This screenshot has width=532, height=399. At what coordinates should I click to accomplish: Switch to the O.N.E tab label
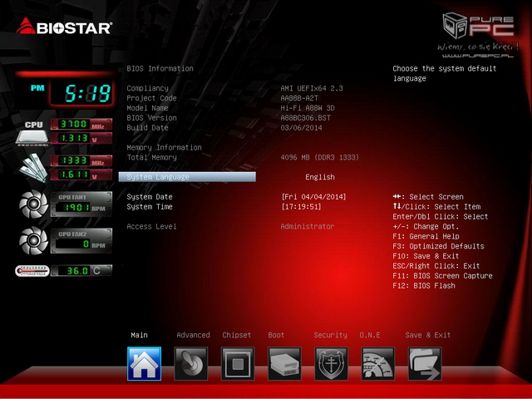coord(369,335)
